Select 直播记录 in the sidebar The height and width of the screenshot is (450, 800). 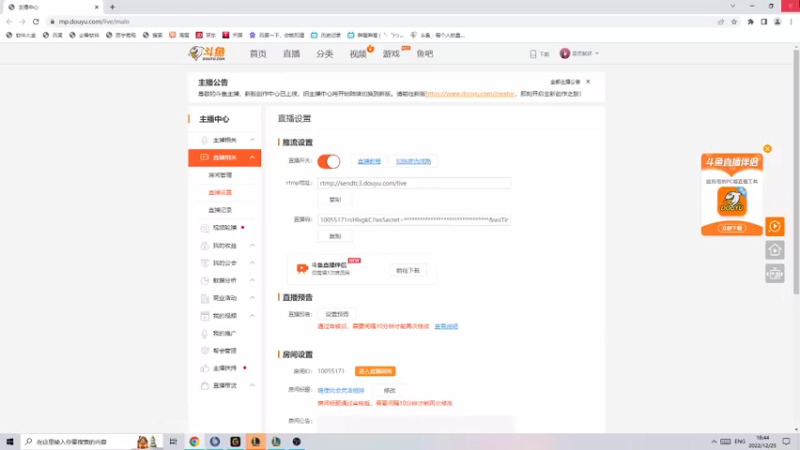coord(220,210)
